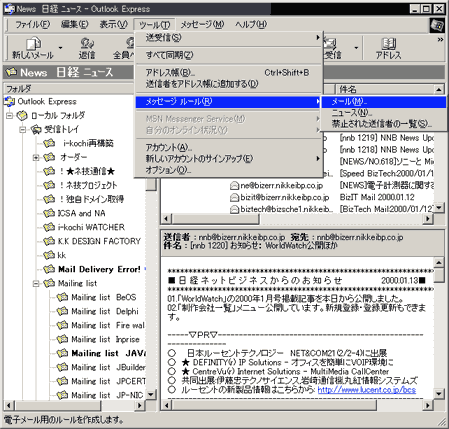Open the ヘルプ(H) menu

click(251, 24)
